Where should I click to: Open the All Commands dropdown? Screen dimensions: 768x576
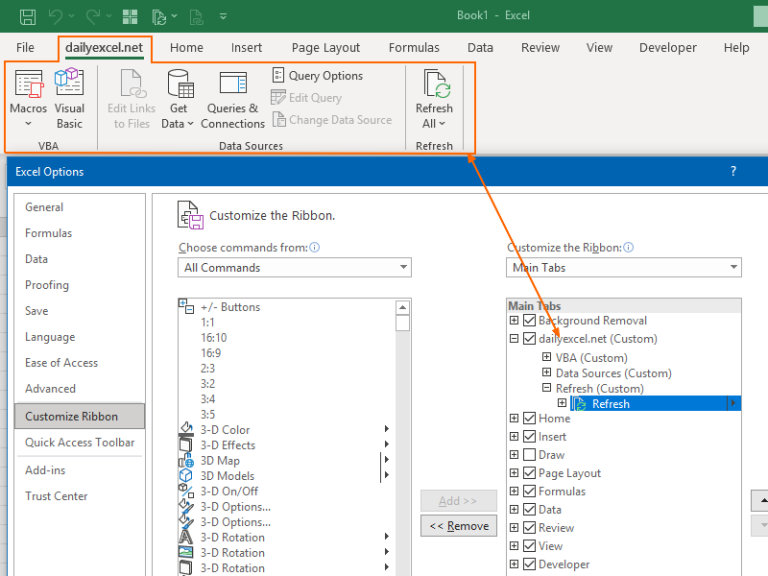[x=294, y=267]
